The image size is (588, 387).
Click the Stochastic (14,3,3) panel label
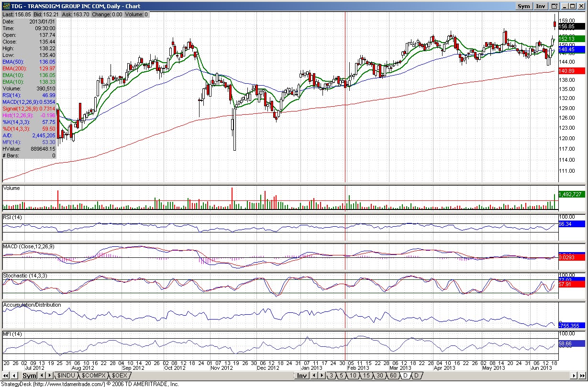(x=25, y=276)
